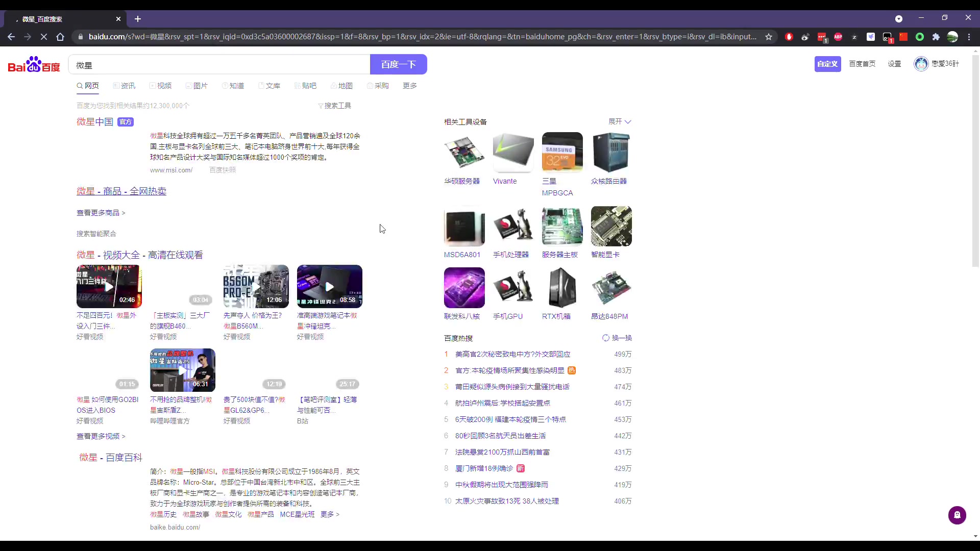The width and height of the screenshot is (980, 551).
Task: Open the red hand blocker extension
Action: click(789, 37)
